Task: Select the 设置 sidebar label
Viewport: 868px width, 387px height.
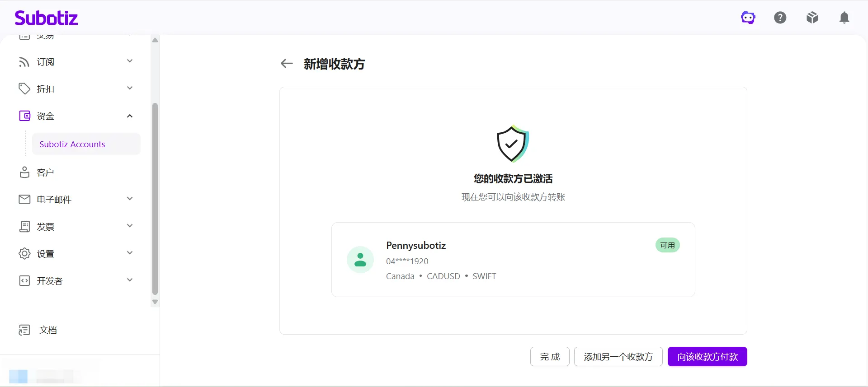Action: (46, 254)
